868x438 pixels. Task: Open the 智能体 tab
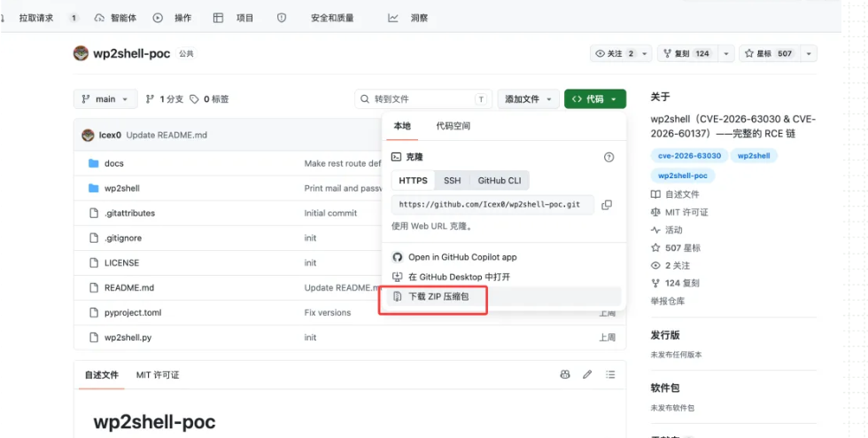coord(116,18)
